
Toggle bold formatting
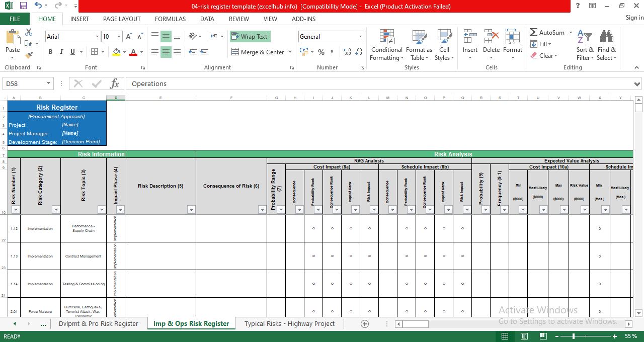coord(50,52)
